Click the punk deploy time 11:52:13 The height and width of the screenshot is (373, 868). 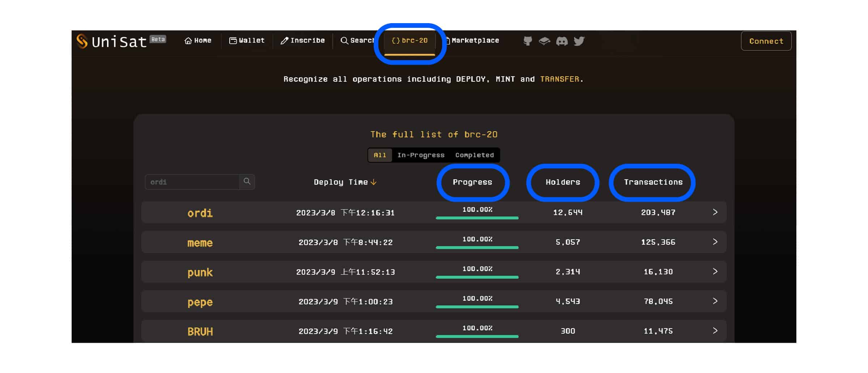345,272
